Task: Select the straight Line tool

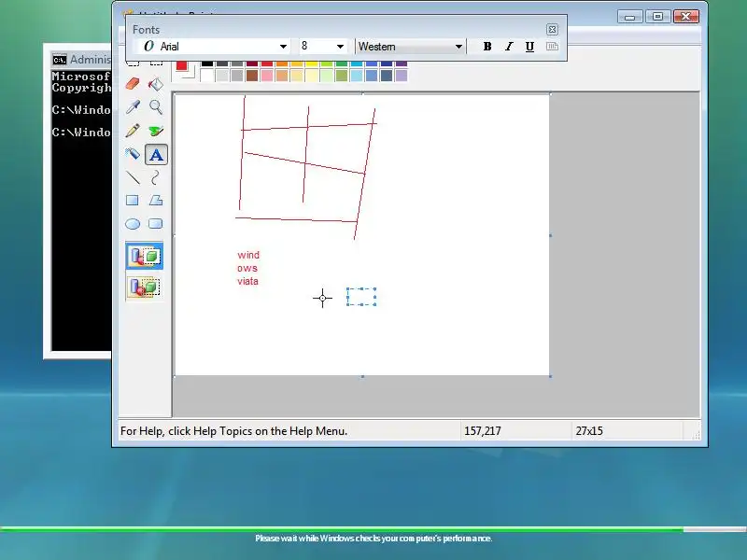Action: click(x=133, y=177)
